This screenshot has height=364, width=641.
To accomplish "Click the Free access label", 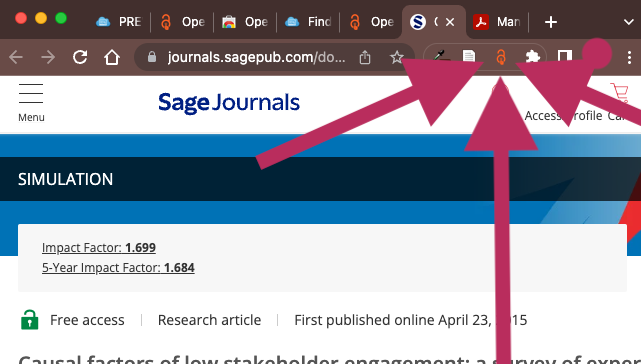I will coord(87,320).
